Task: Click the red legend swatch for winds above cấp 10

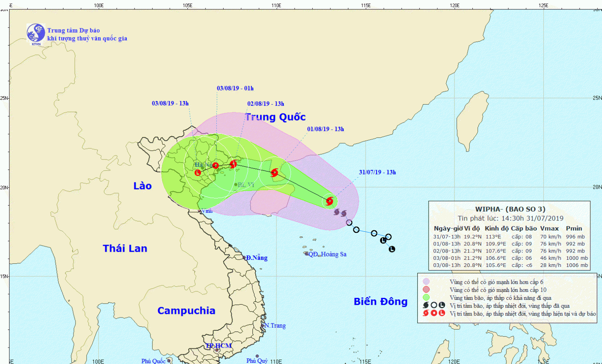Action: (426, 289)
